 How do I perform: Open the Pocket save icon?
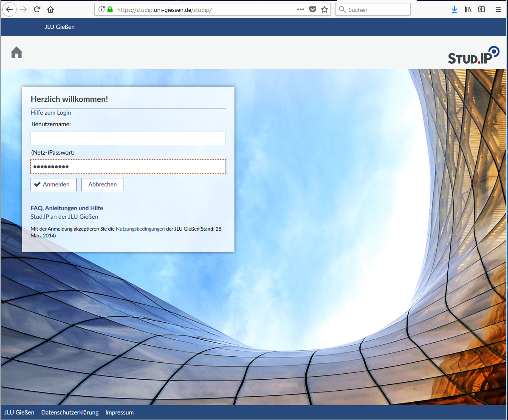click(x=312, y=9)
